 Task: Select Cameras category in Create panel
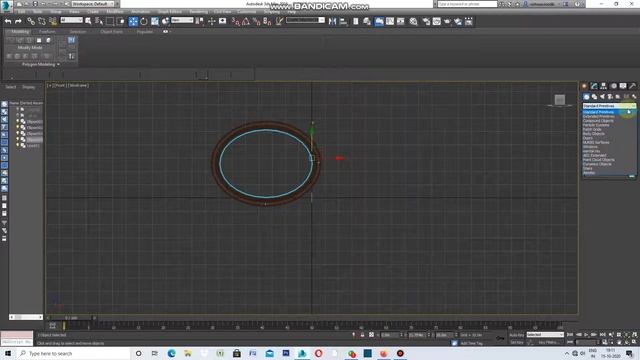(x=610, y=97)
